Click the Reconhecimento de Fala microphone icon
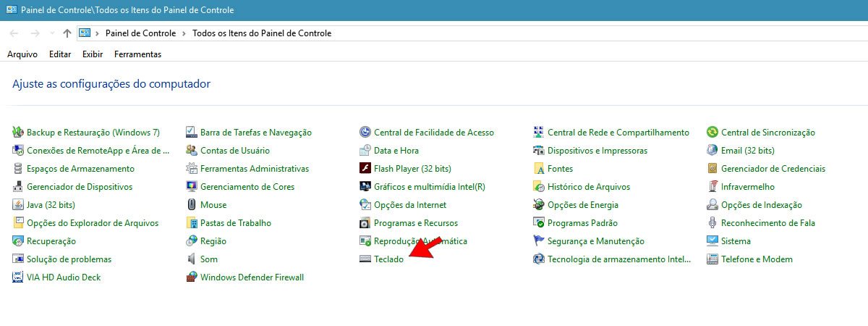The height and width of the screenshot is (326, 868). [x=712, y=223]
